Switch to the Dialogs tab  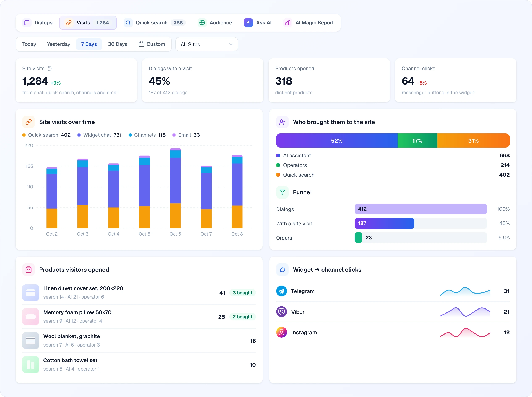tap(37, 22)
